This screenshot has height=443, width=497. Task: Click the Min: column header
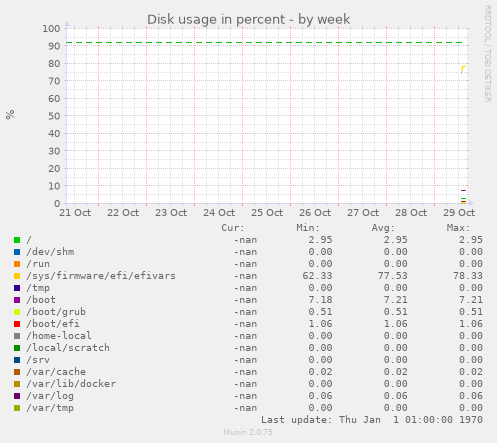[308, 228]
